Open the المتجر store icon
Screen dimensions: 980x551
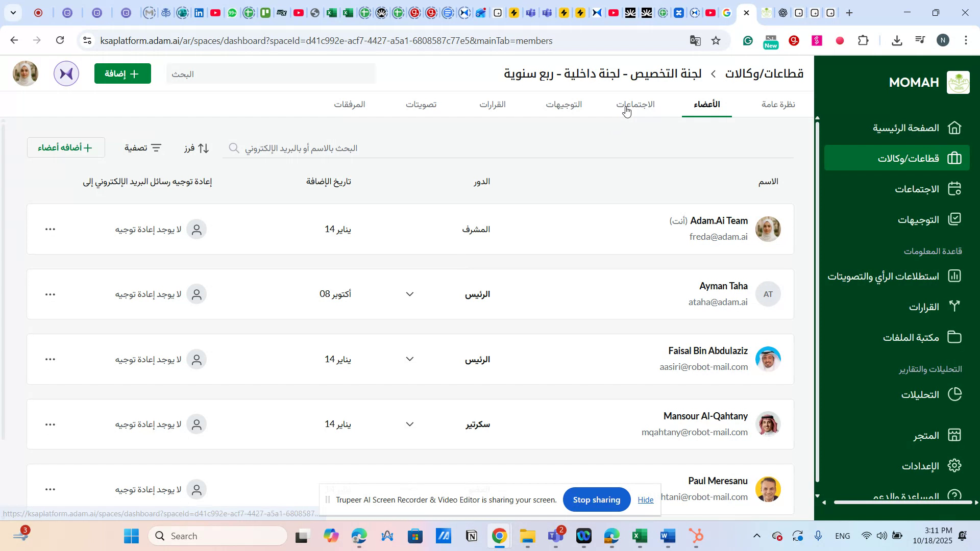pyautogui.click(x=954, y=435)
